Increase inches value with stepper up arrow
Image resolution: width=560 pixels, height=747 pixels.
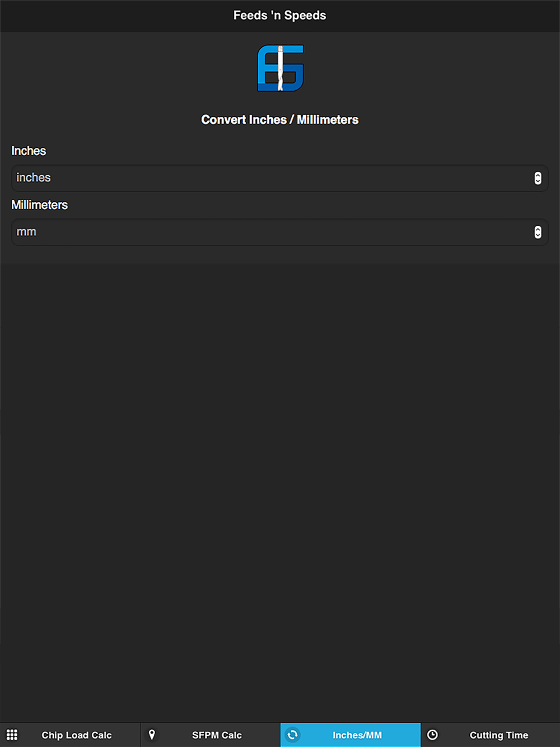point(538,175)
